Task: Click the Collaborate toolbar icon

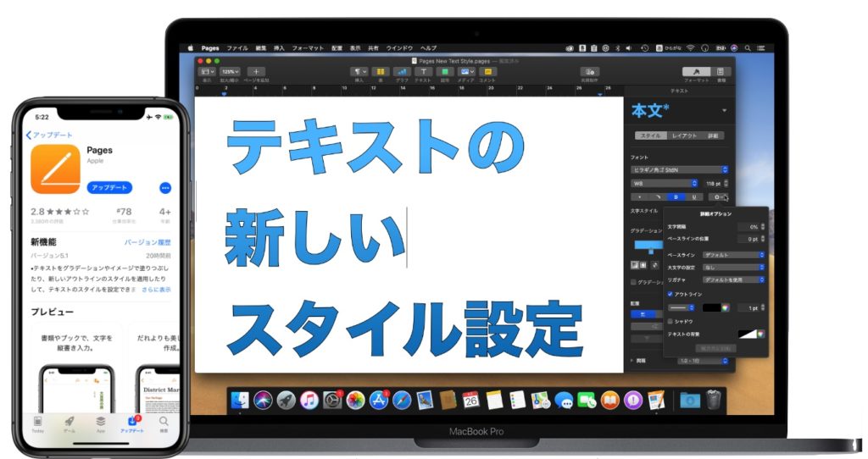Action: 590,72
